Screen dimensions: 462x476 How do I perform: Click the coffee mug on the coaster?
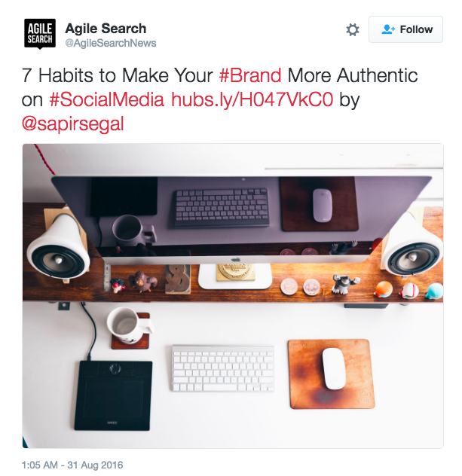click(129, 325)
